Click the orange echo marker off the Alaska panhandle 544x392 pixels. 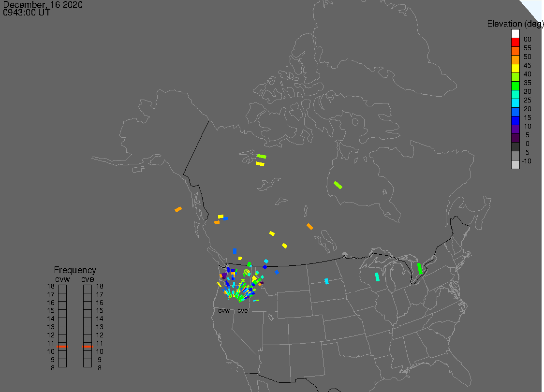click(178, 209)
